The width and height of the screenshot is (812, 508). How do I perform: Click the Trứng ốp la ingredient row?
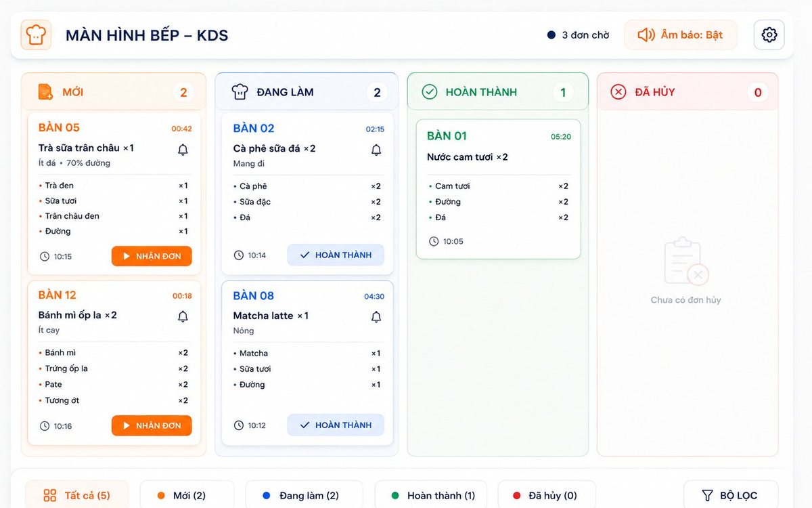pos(113,368)
